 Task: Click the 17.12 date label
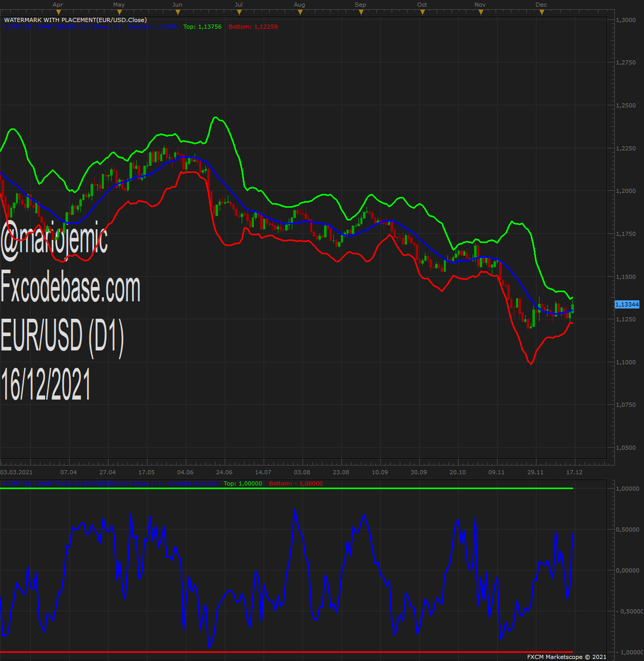click(574, 472)
